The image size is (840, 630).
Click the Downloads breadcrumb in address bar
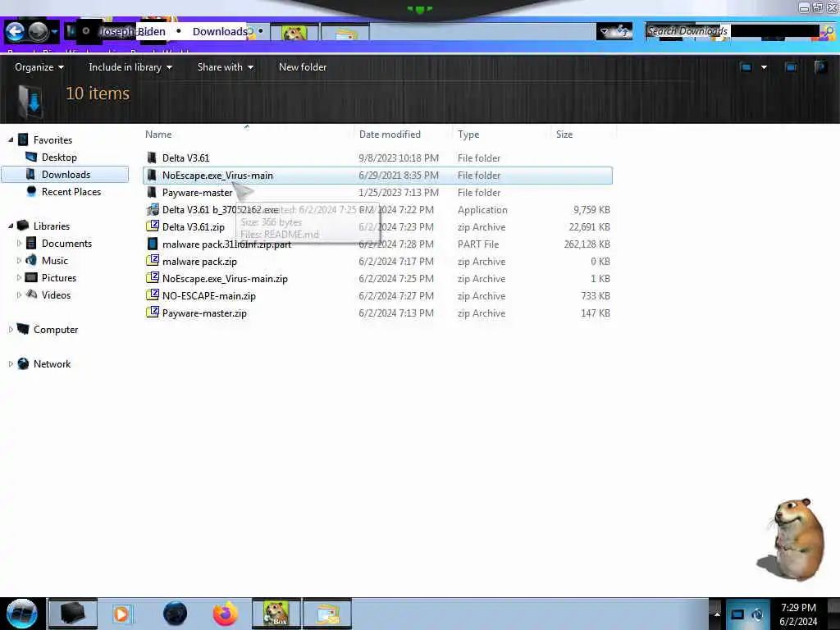(220, 32)
